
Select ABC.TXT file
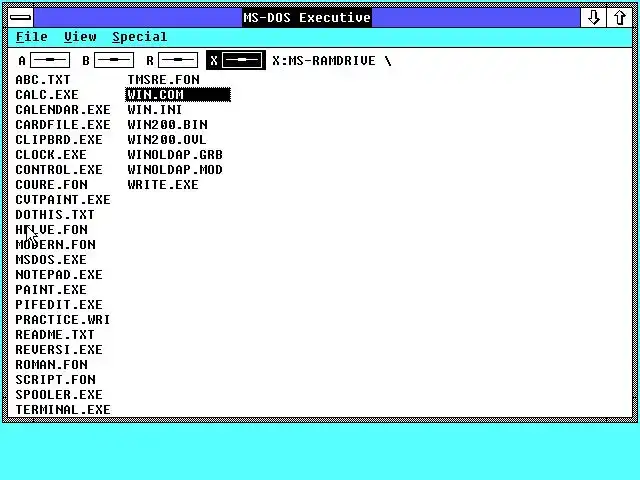coord(43,80)
